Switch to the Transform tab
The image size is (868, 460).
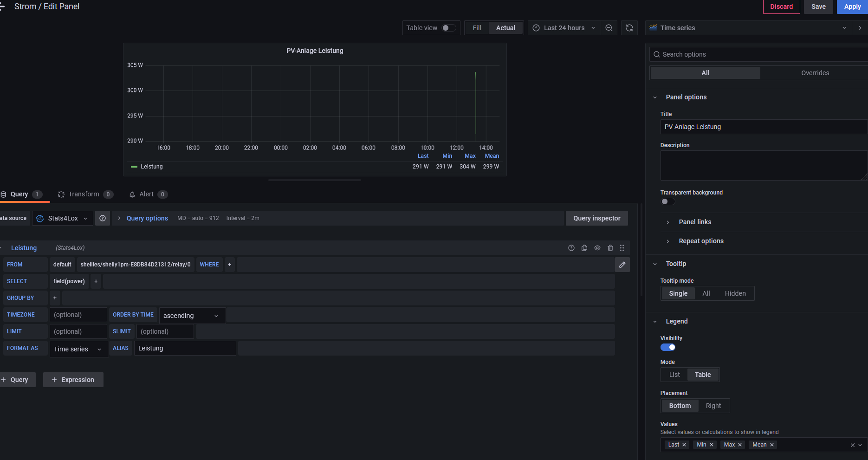[84, 194]
